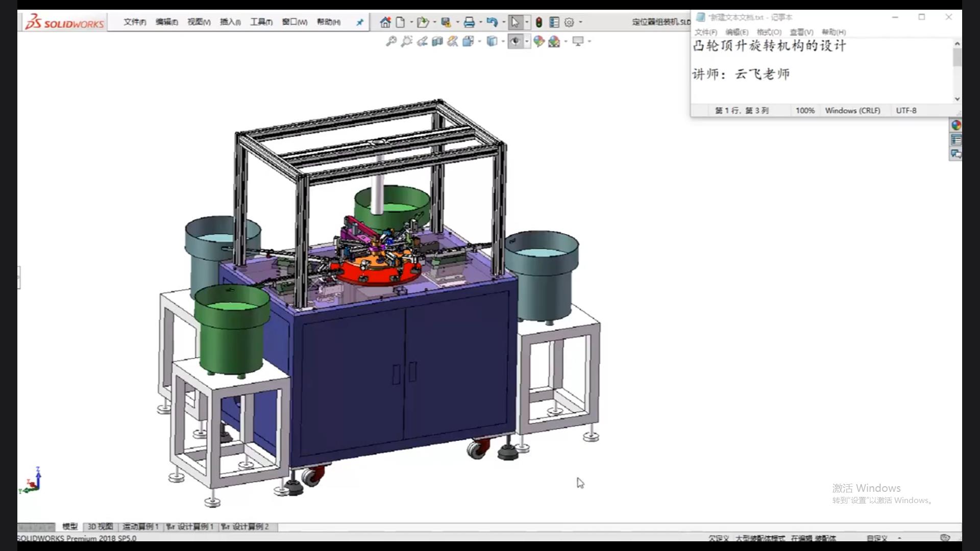The height and width of the screenshot is (551, 980).
Task: Expand the View Settings dropdown arrow
Action: tap(590, 41)
